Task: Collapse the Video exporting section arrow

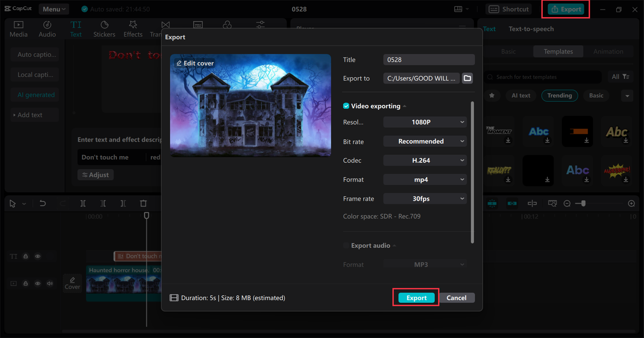Action: tap(405, 106)
